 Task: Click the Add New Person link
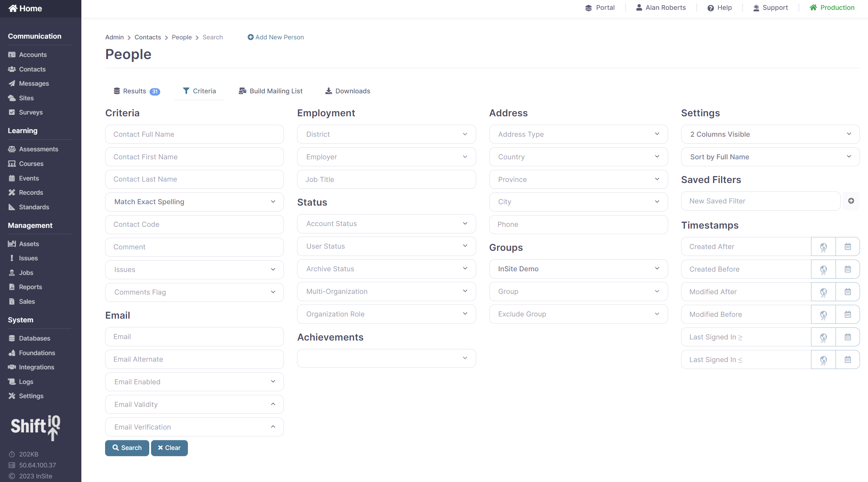click(276, 37)
